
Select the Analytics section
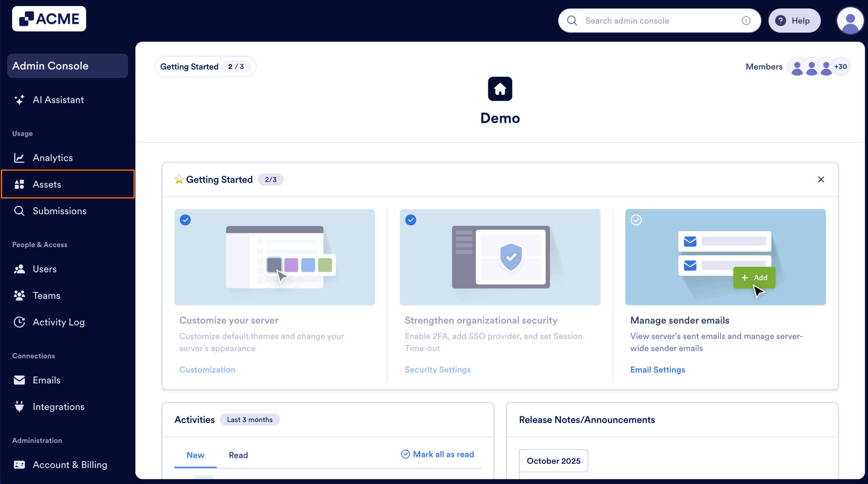pyautogui.click(x=53, y=158)
